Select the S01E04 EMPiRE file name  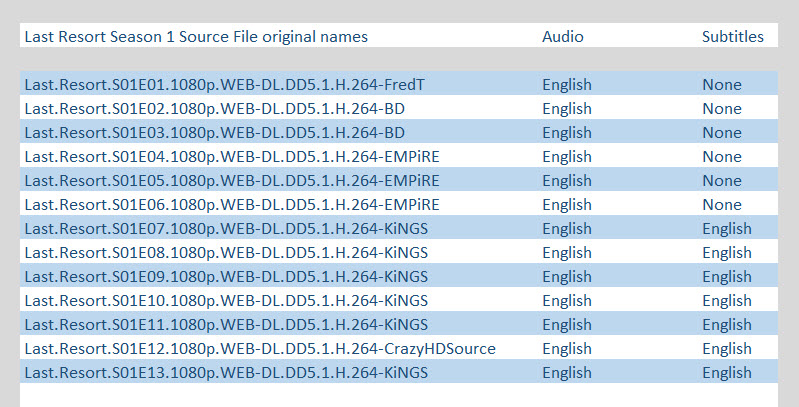[x=232, y=156]
